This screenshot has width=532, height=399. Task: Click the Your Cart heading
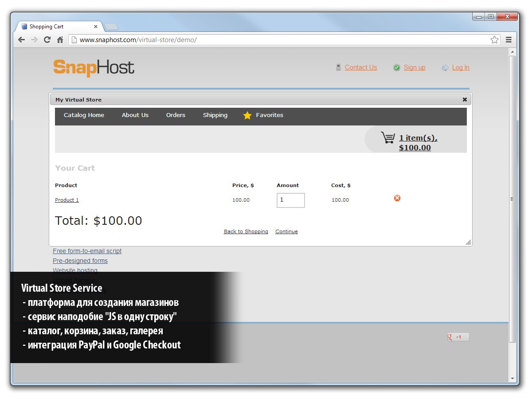coord(75,168)
